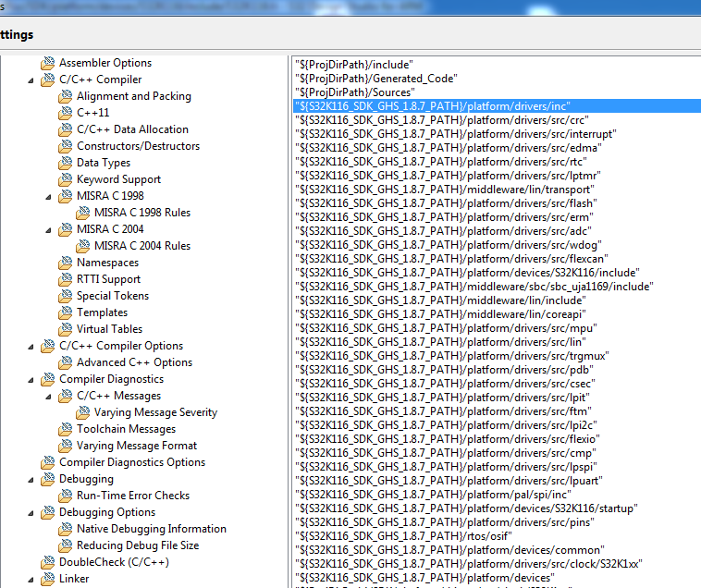Image resolution: width=701 pixels, height=588 pixels.
Task: Collapse the Linker tree node
Action: (31, 580)
